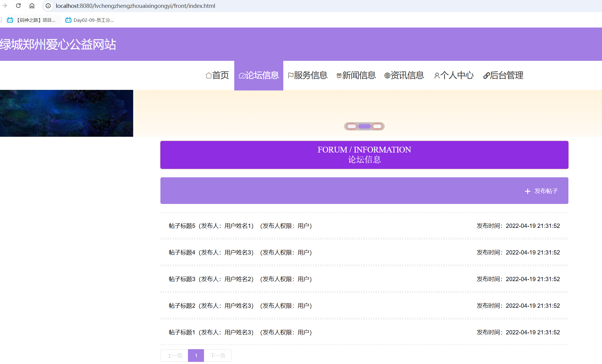This screenshot has width=602, height=364.
Task: Open 个人中心 menu item
Action: (454, 75)
